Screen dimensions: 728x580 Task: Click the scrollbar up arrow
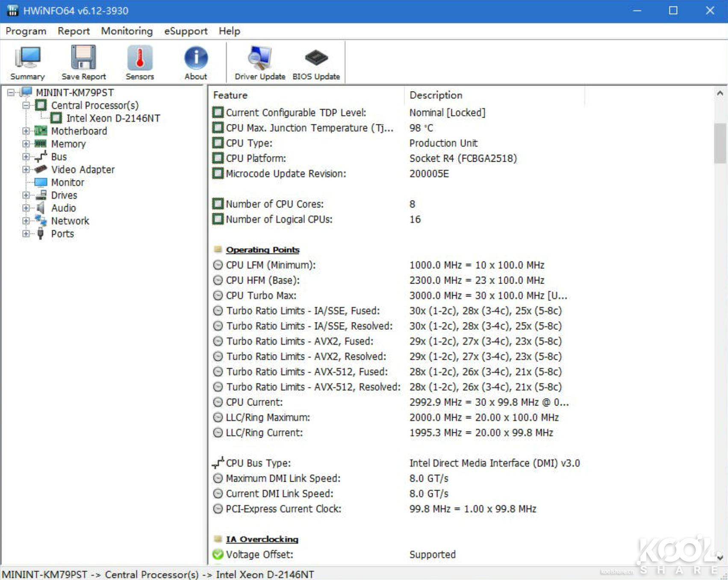coord(720,93)
